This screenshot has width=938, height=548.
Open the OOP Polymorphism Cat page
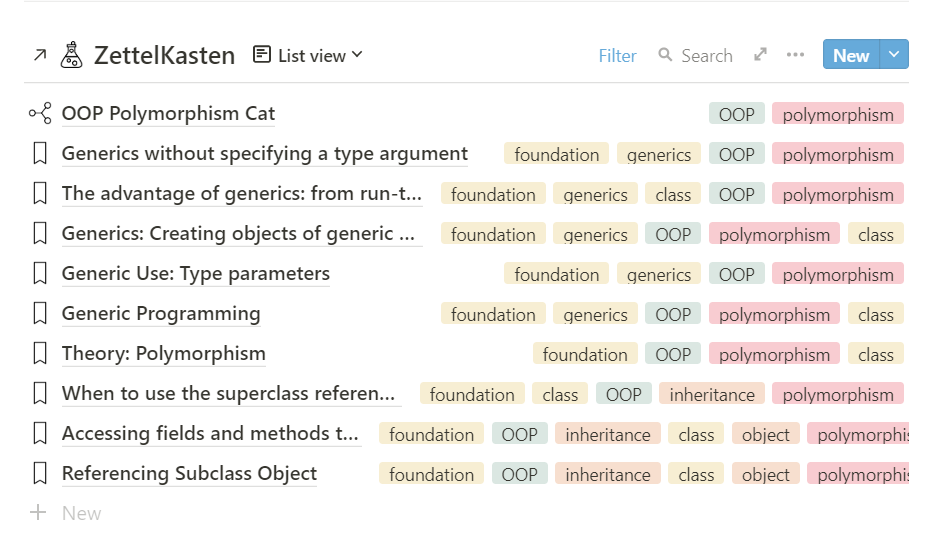[168, 114]
